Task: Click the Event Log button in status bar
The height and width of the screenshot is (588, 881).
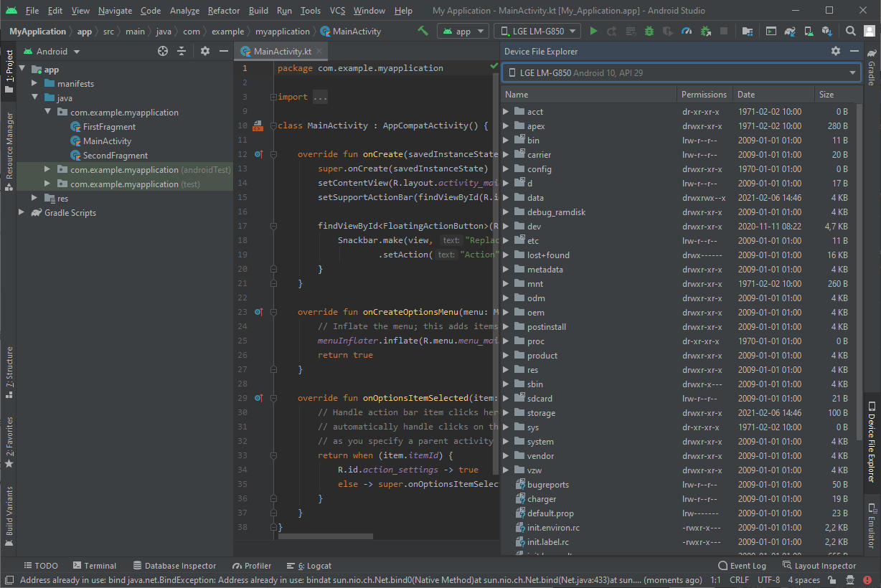Action: (x=743, y=566)
